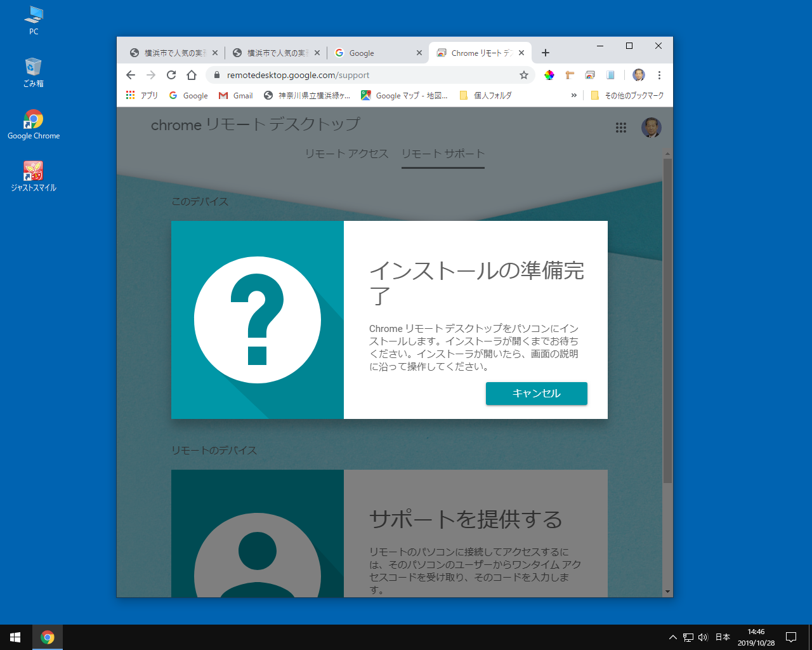Open the その他のブックマーク folder

point(627,95)
